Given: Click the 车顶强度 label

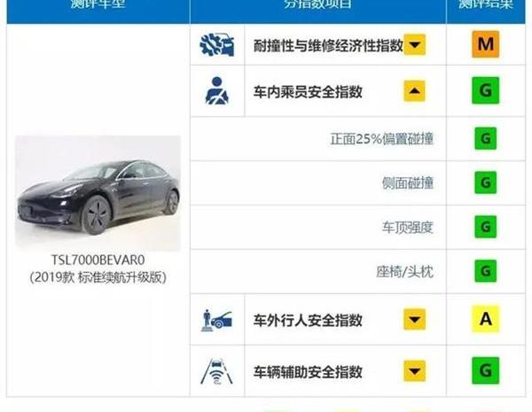Looking at the screenshot, I should [x=408, y=227].
